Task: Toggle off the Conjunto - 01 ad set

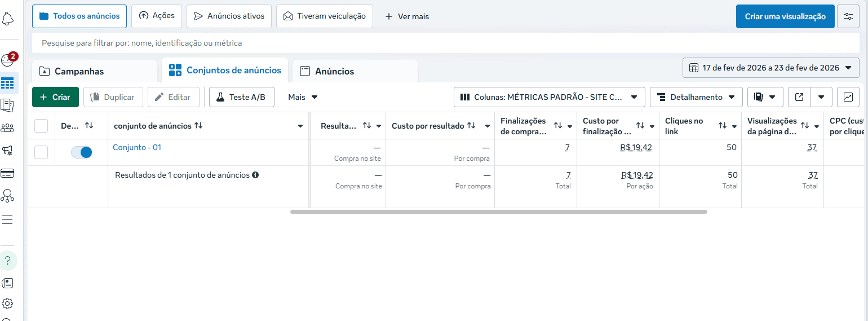Action: [82, 152]
